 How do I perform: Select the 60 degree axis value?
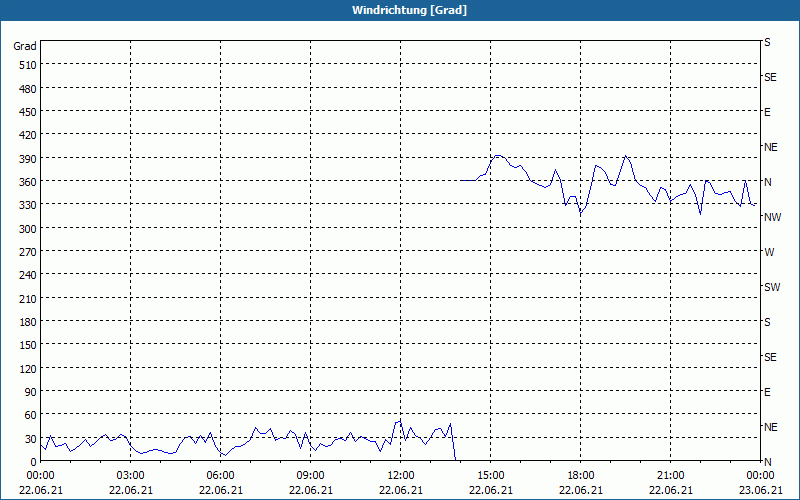tap(31, 415)
